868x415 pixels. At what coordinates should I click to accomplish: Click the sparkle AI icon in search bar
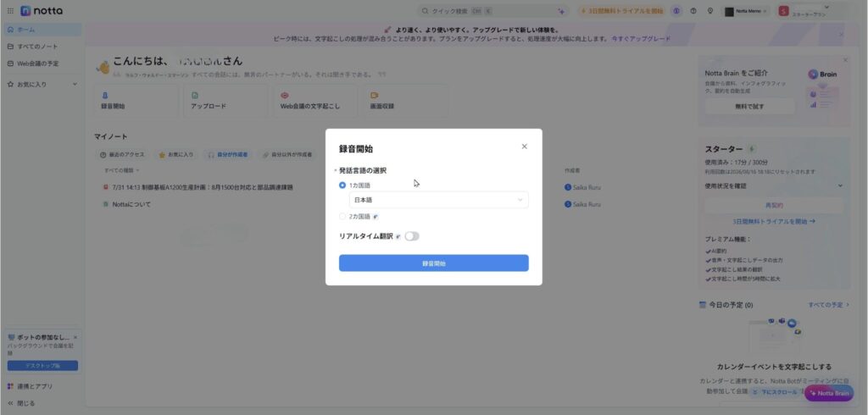pyautogui.click(x=561, y=11)
